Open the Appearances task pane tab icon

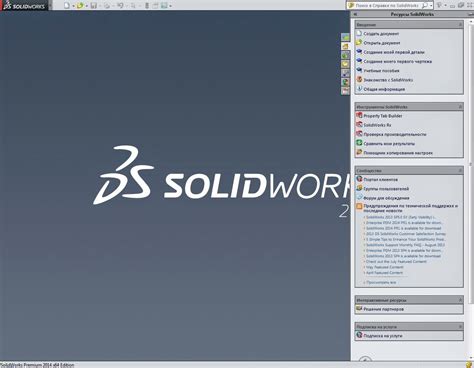click(345, 82)
